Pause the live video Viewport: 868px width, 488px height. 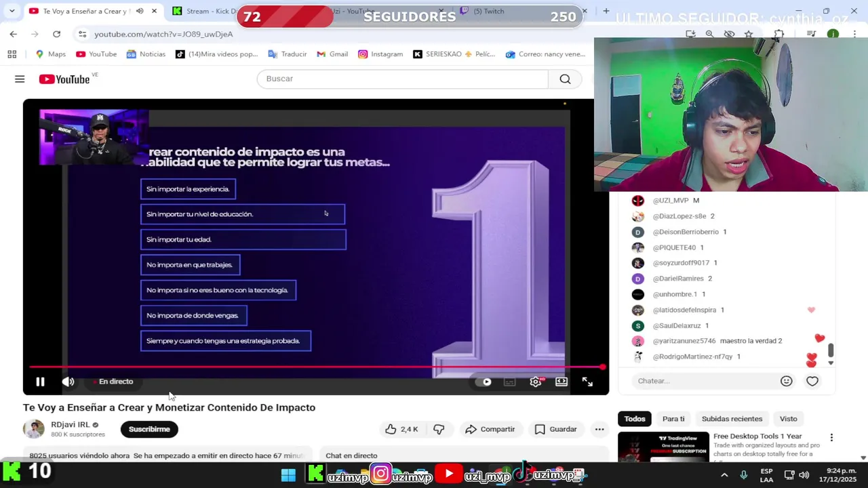point(40,382)
